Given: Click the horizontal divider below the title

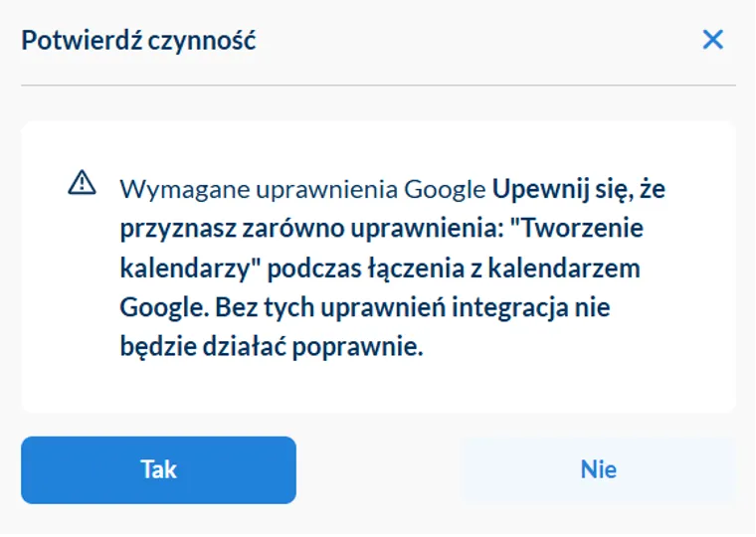Looking at the screenshot, I should click(x=378, y=86).
